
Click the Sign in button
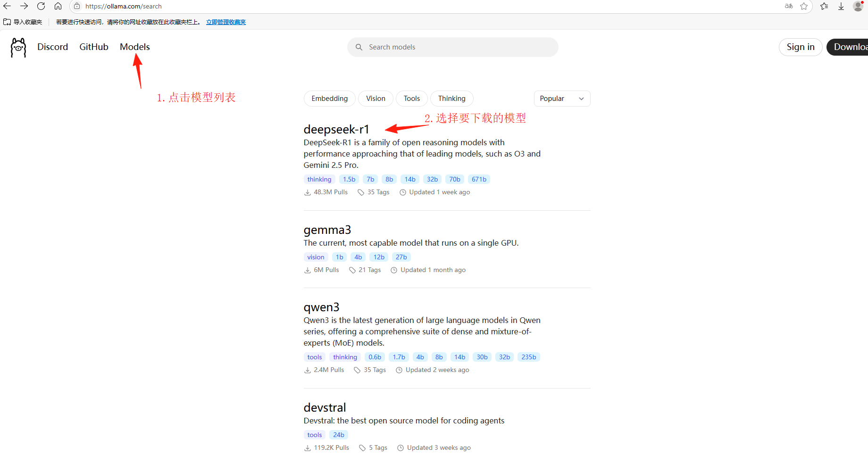pos(801,47)
